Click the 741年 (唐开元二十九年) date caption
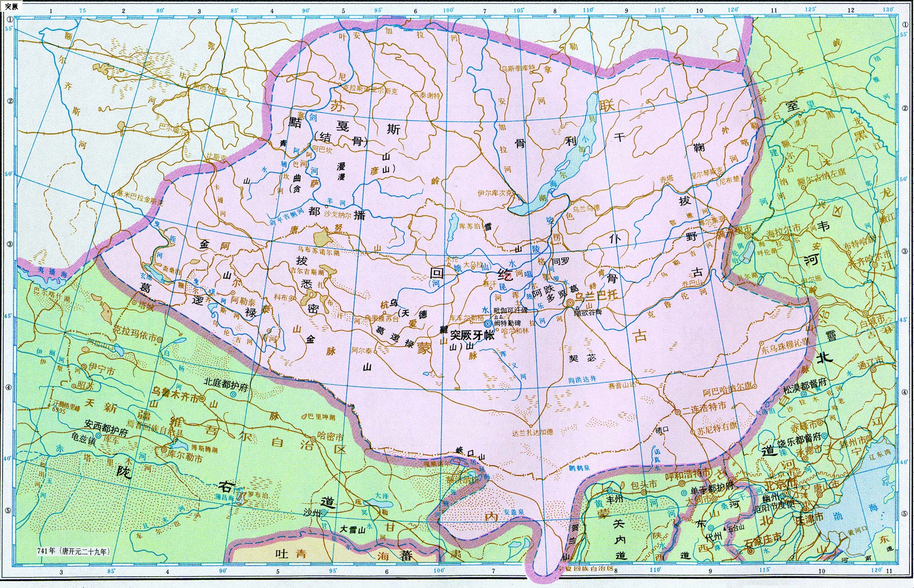Viewport: 914px width, 588px height. click(x=73, y=551)
